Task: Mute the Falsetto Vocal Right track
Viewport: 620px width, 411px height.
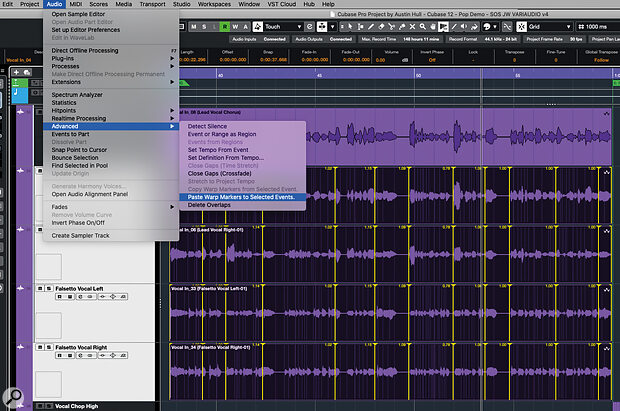Action: click(x=40, y=347)
